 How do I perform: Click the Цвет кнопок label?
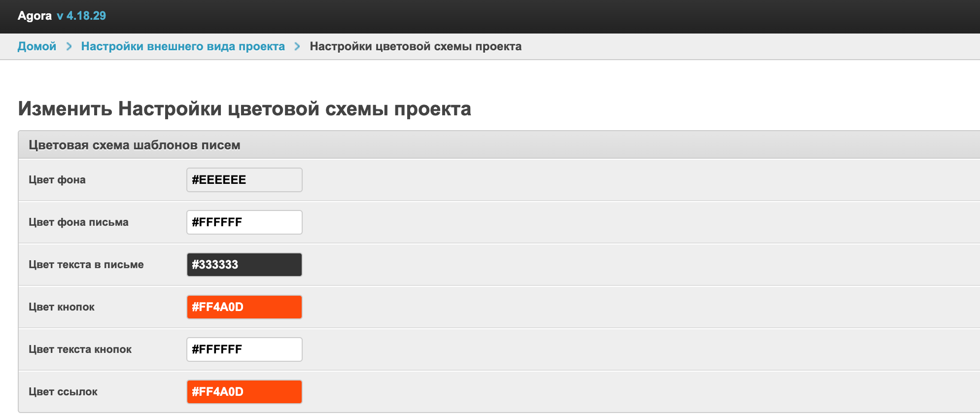[x=62, y=307]
